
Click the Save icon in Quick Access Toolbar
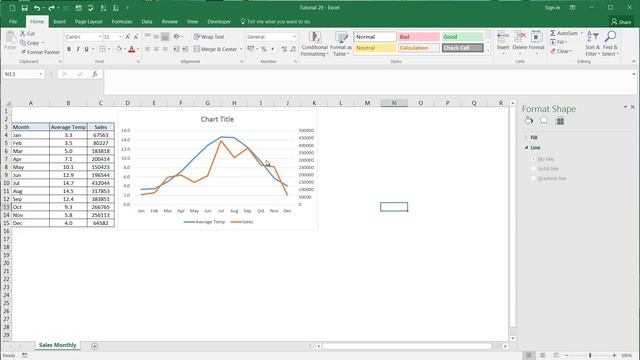click(x=24, y=8)
